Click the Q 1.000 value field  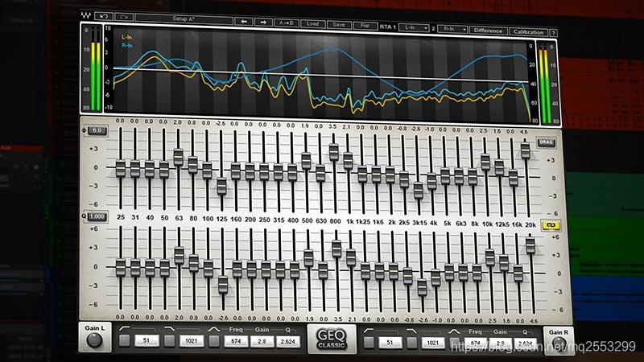pyautogui.click(x=97, y=216)
